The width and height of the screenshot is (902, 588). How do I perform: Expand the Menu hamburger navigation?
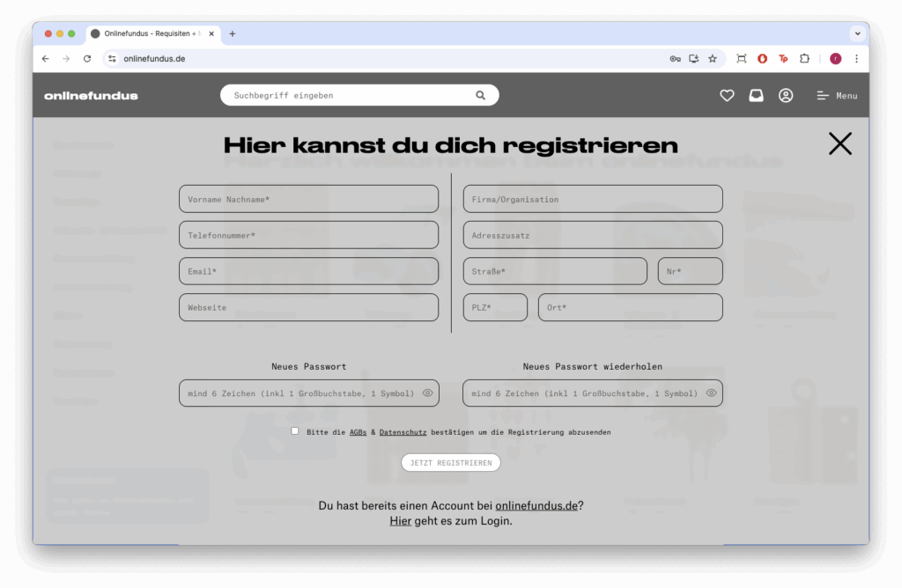tap(836, 96)
